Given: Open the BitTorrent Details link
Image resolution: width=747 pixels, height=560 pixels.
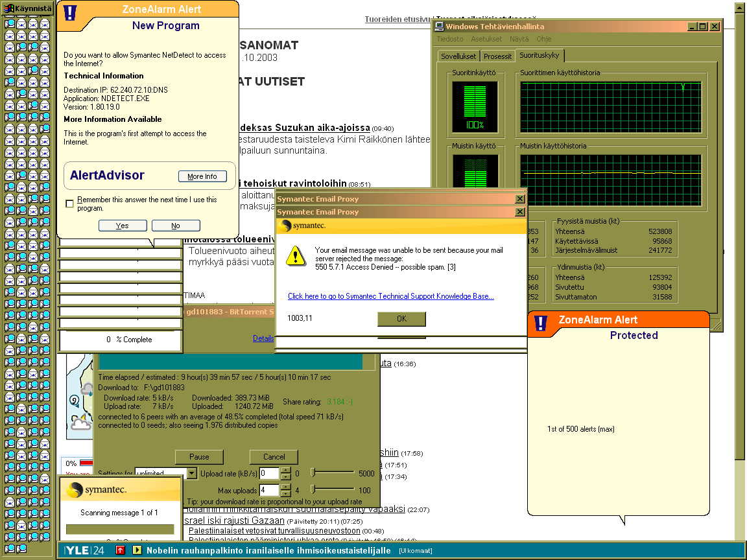Looking at the screenshot, I should [x=263, y=338].
